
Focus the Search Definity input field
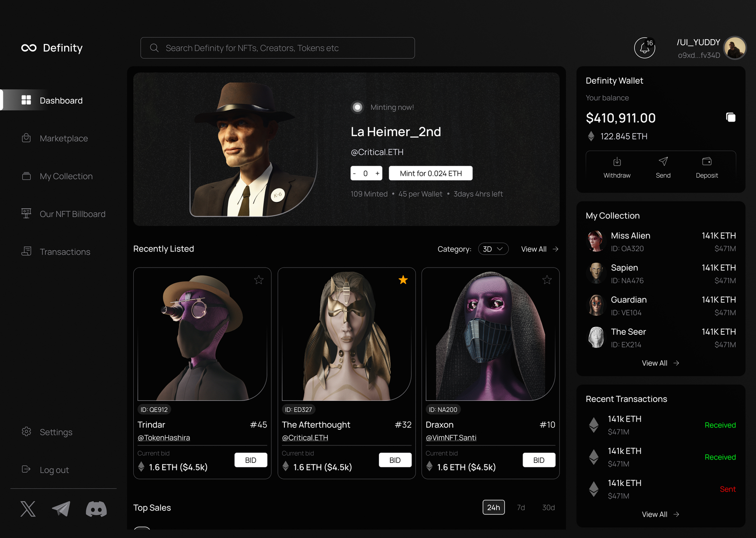(278, 48)
